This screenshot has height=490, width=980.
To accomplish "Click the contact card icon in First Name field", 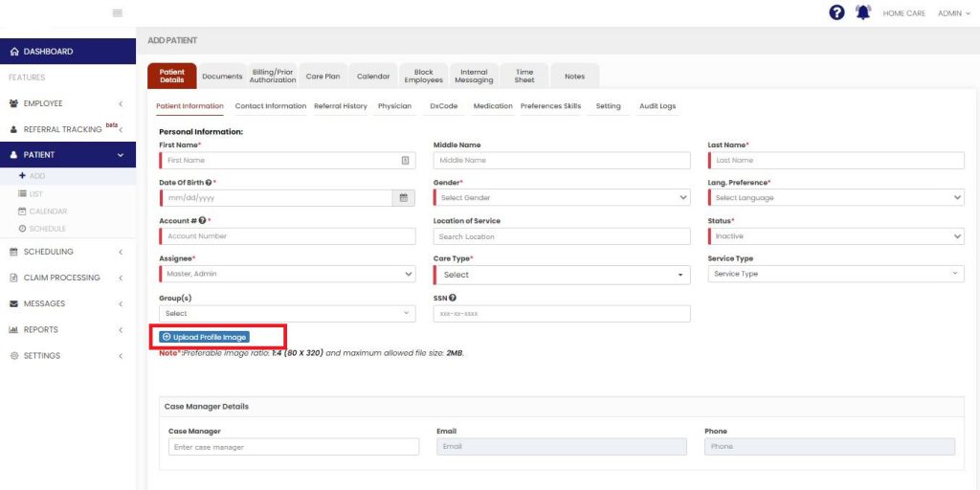I will tap(405, 160).
